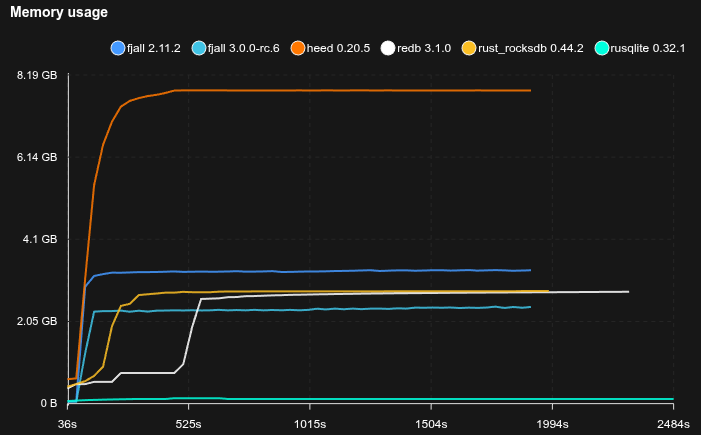Click the yellow rust_rocksdb legend circle
701x435 pixels.
click(469, 48)
